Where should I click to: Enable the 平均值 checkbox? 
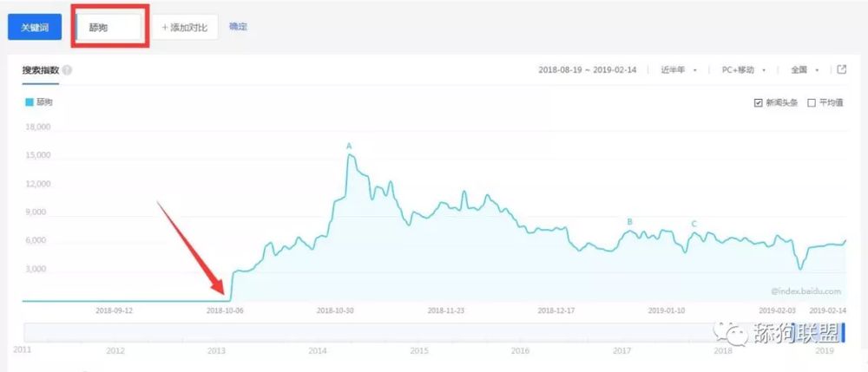tap(812, 102)
